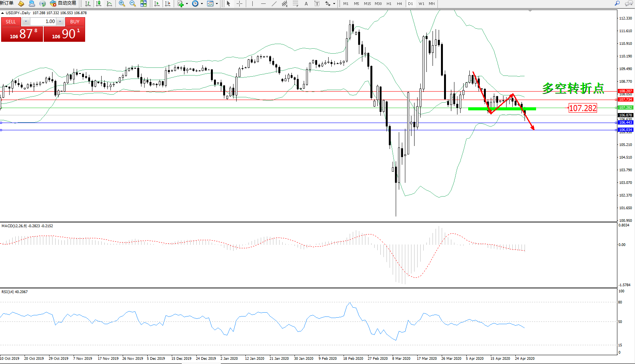The width and height of the screenshot is (635, 364).
Task: Switch timeframe to W1
Action: click(x=421, y=3)
